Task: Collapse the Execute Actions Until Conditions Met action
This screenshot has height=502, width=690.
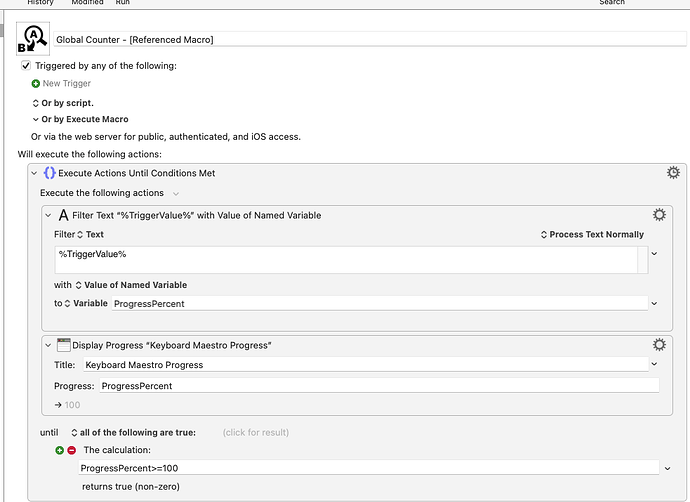Action: click(34, 173)
